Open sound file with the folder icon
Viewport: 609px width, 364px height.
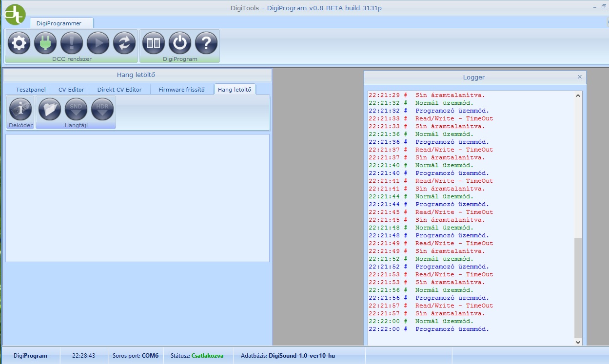pos(50,109)
